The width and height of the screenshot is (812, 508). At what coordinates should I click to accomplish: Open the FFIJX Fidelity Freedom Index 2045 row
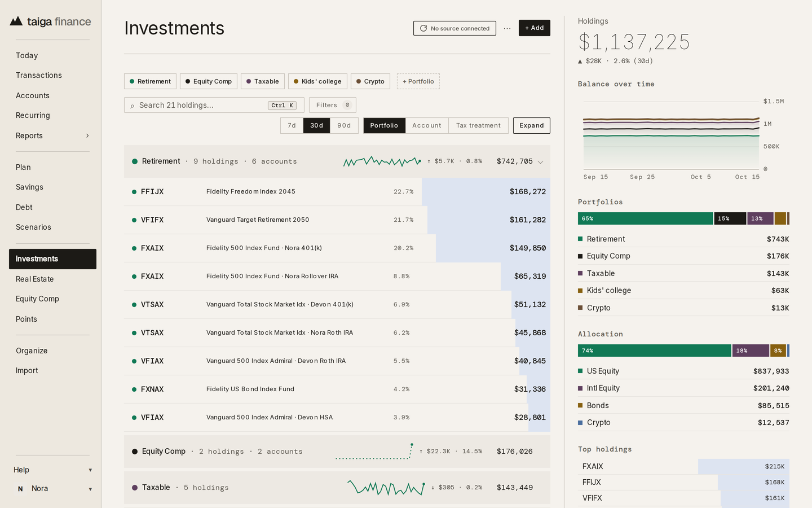(337, 192)
